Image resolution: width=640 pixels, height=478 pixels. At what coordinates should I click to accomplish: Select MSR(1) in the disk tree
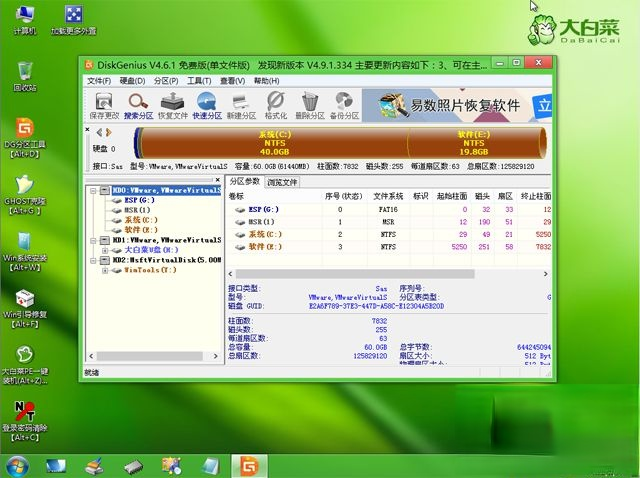(x=137, y=210)
